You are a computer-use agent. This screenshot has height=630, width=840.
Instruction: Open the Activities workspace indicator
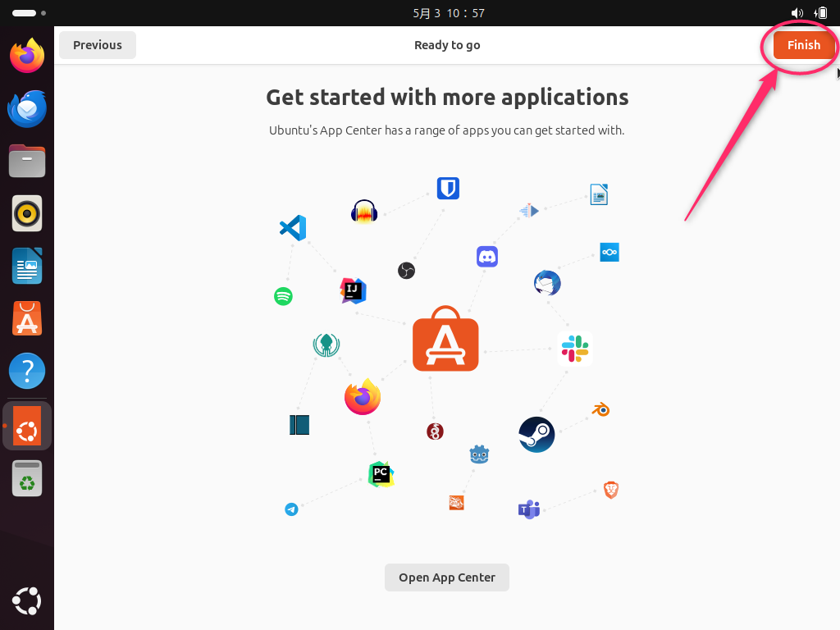(x=29, y=13)
